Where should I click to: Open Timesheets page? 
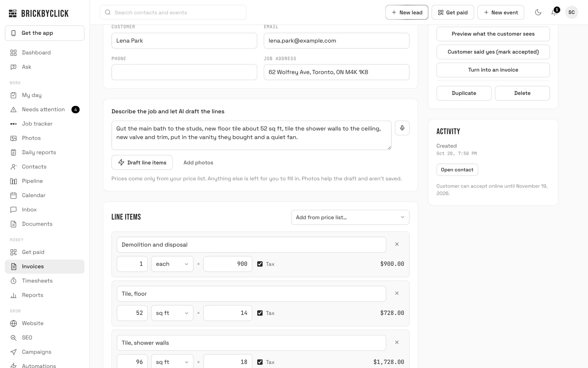point(45,281)
